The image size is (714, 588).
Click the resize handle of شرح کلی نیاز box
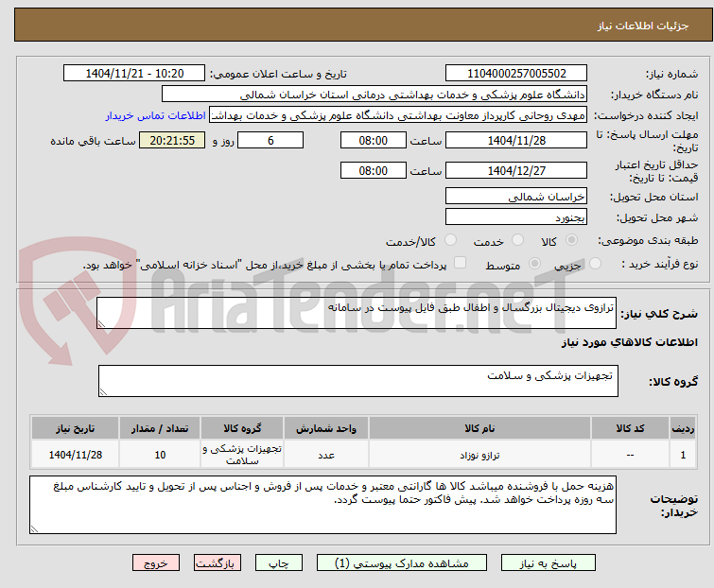[x=101, y=324]
